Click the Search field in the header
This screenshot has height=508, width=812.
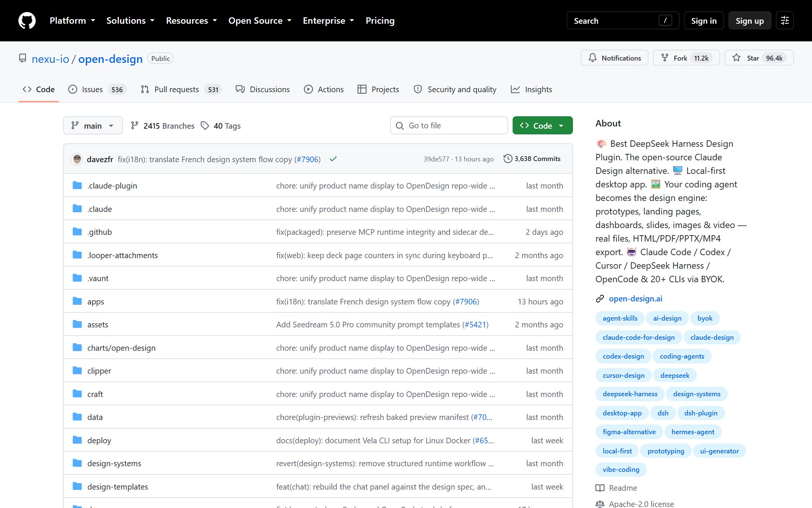coord(623,20)
